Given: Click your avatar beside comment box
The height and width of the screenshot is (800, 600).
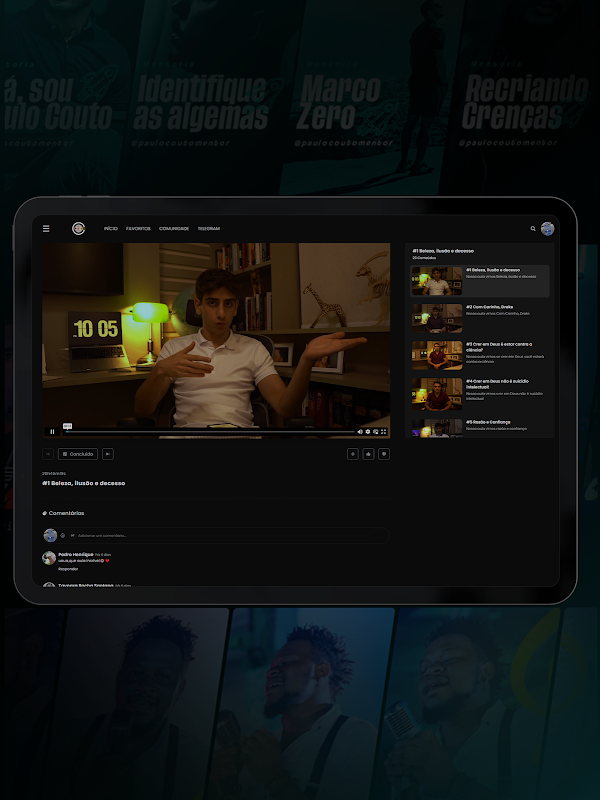Looking at the screenshot, I should pyautogui.click(x=50, y=535).
